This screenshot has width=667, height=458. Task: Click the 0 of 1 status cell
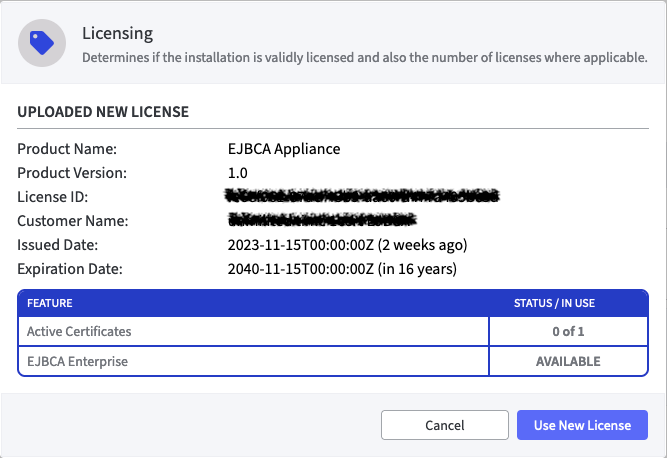(x=567, y=331)
